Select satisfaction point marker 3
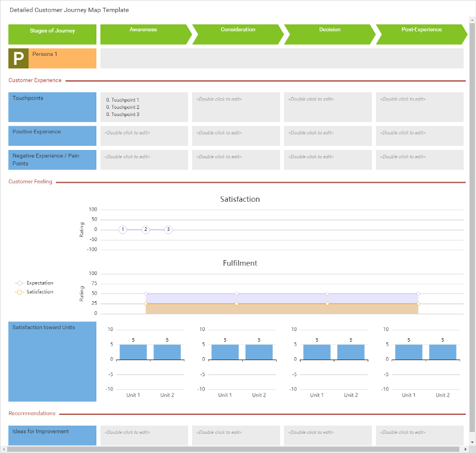The height and width of the screenshot is (453, 476). pyautogui.click(x=168, y=230)
